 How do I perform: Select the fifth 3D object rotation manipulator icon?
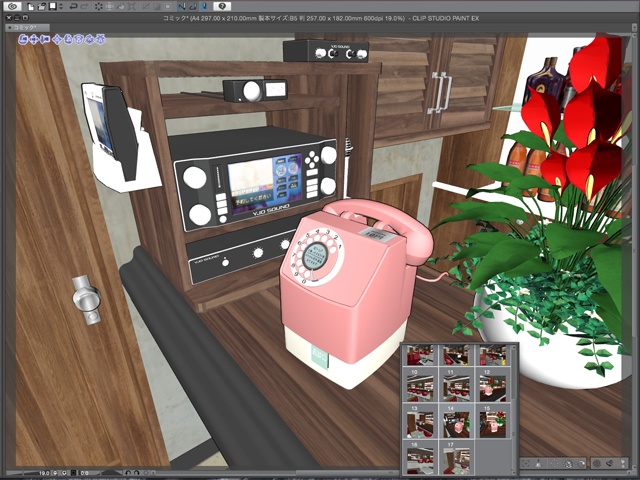point(68,39)
